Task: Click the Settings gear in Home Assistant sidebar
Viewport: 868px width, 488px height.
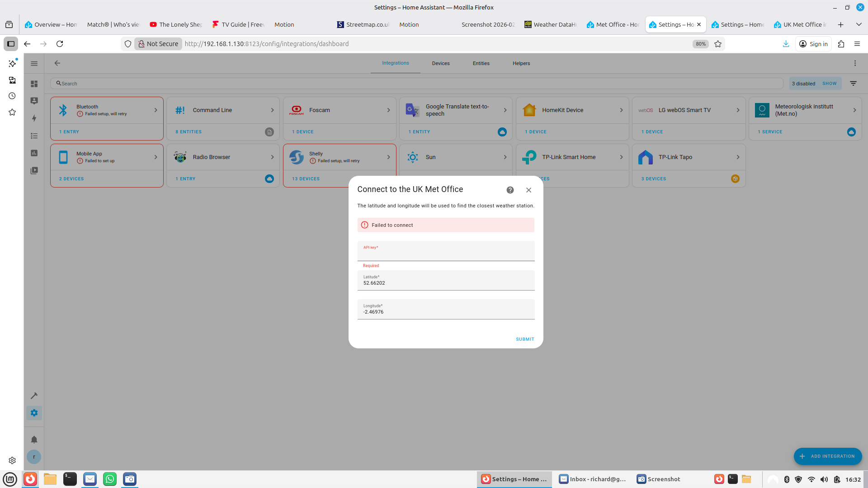Action: [34, 413]
